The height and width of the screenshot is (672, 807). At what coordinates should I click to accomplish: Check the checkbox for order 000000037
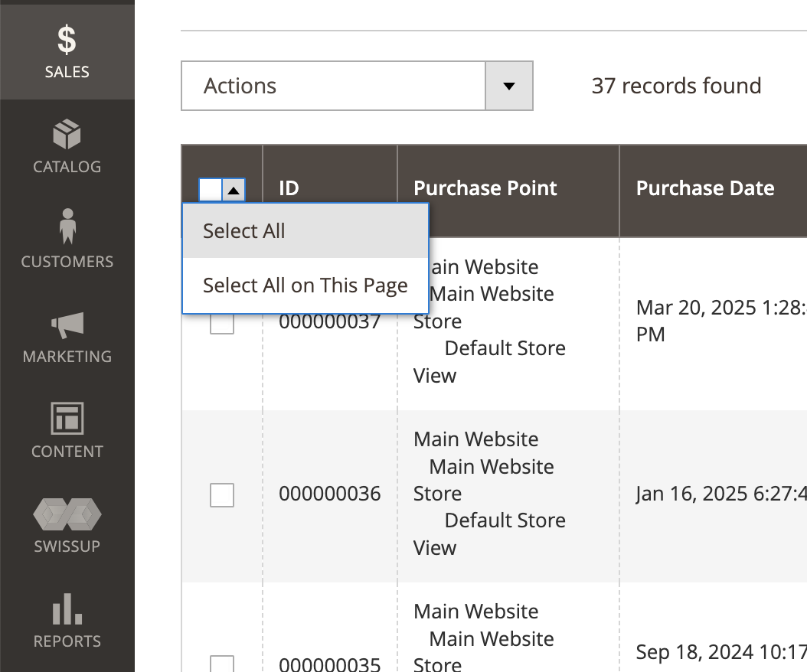pos(222,323)
